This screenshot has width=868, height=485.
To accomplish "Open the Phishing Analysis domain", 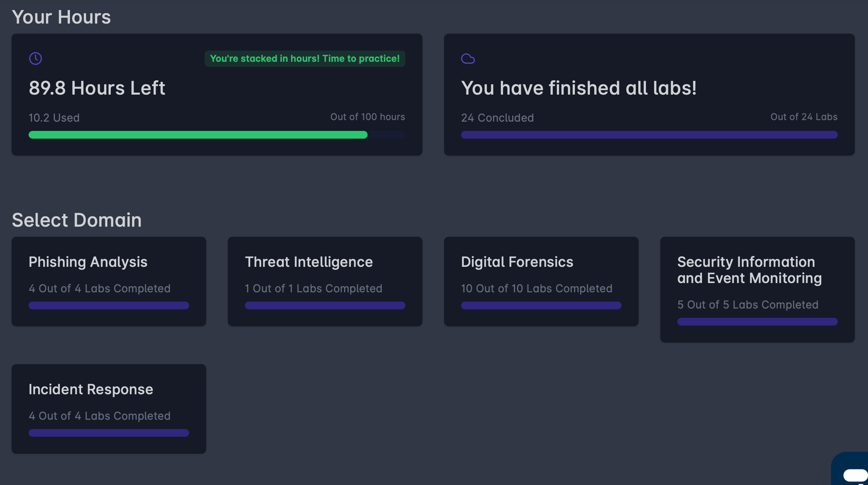I will [108, 281].
